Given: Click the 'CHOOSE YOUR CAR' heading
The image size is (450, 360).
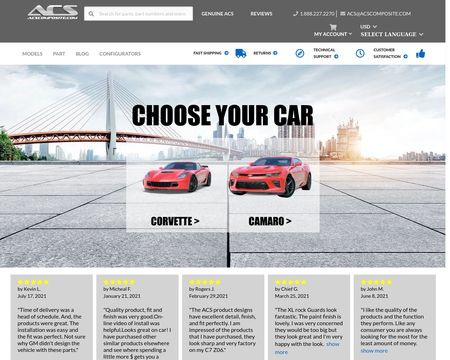Looking at the screenshot, I should [x=223, y=115].
